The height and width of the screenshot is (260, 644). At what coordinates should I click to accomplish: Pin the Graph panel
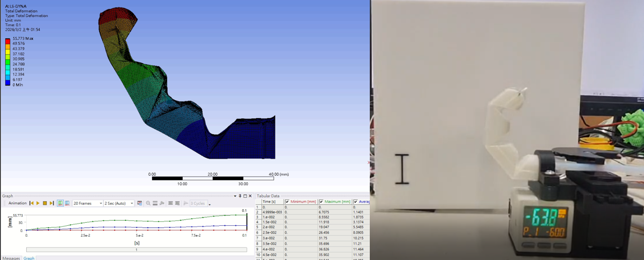click(240, 196)
